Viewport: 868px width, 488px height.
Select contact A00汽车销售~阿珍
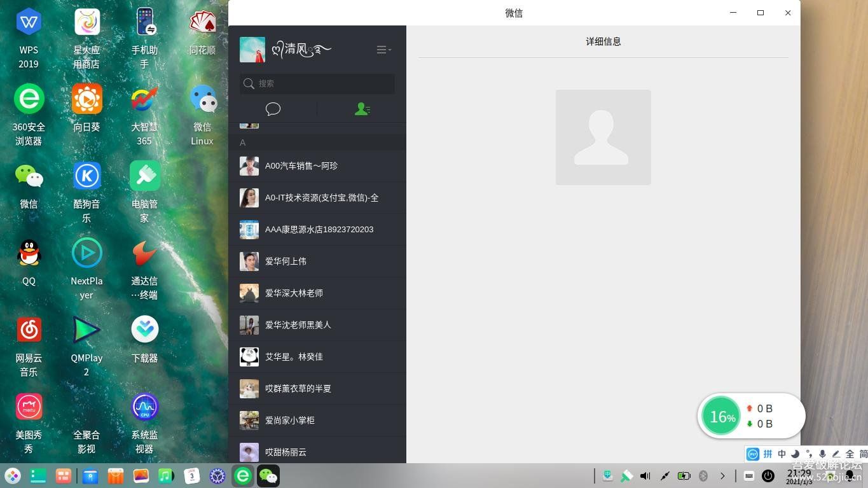(x=317, y=165)
